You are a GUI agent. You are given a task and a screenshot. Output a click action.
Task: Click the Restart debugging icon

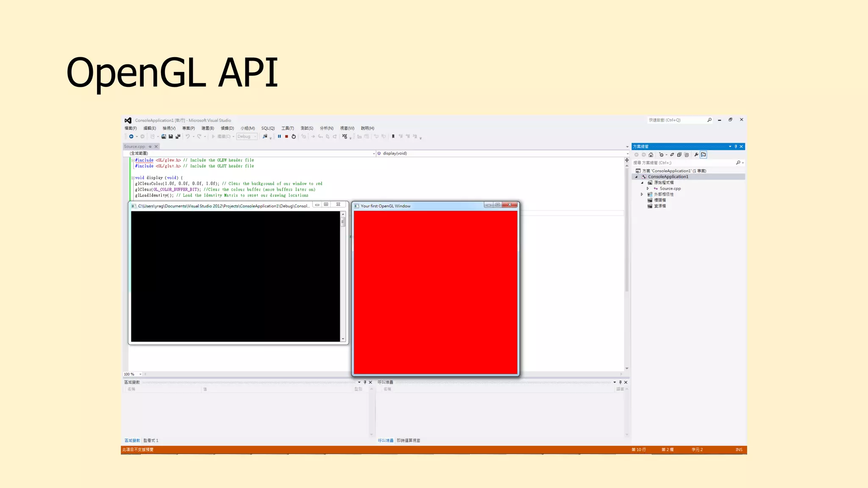click(294, 136)
